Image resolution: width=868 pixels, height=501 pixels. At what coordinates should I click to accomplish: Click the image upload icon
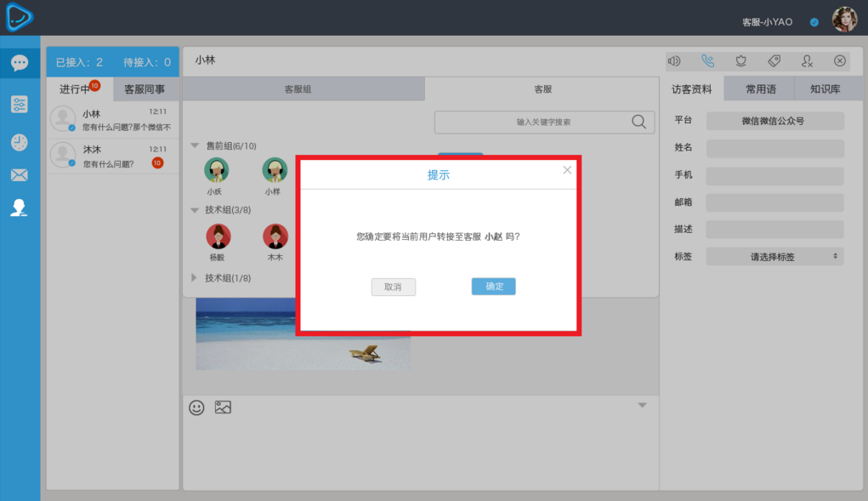click(x=223, y=407)
